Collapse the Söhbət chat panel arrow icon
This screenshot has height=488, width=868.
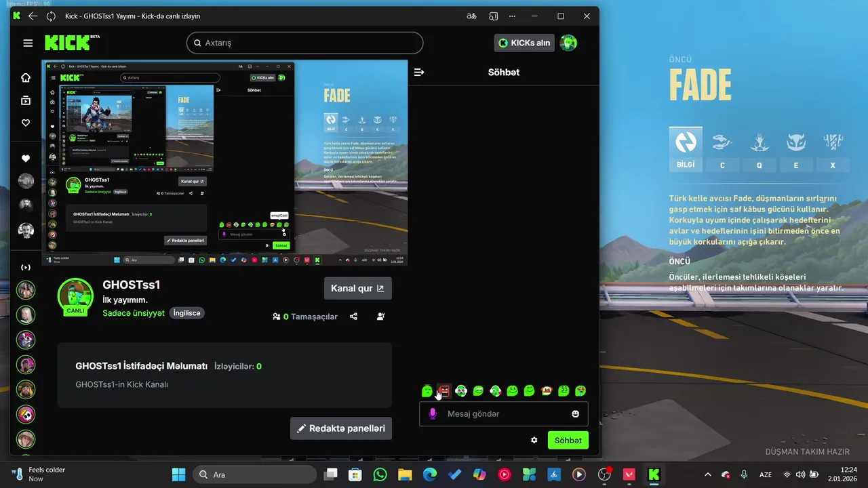coord(419,72)
